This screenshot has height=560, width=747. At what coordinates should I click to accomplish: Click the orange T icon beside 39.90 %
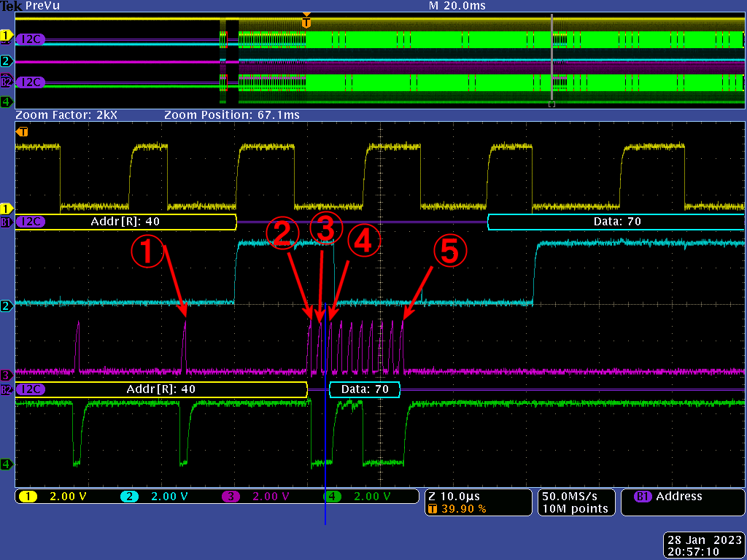click(433, 509)
